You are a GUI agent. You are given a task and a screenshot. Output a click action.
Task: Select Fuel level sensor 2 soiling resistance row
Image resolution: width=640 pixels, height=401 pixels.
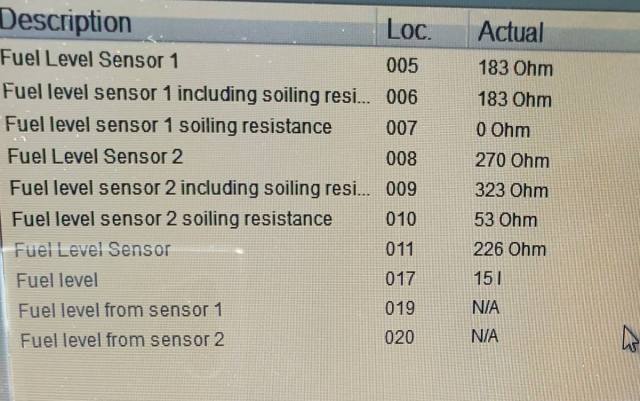click(171, 219)
